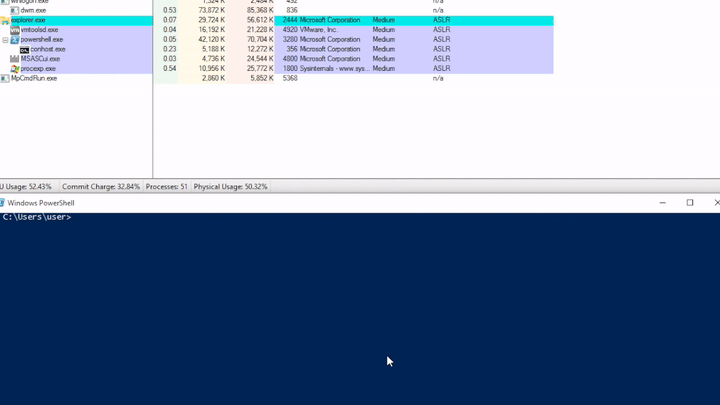Select the procexp.exe process
This screenshot has width=720, height=405.
38,68
